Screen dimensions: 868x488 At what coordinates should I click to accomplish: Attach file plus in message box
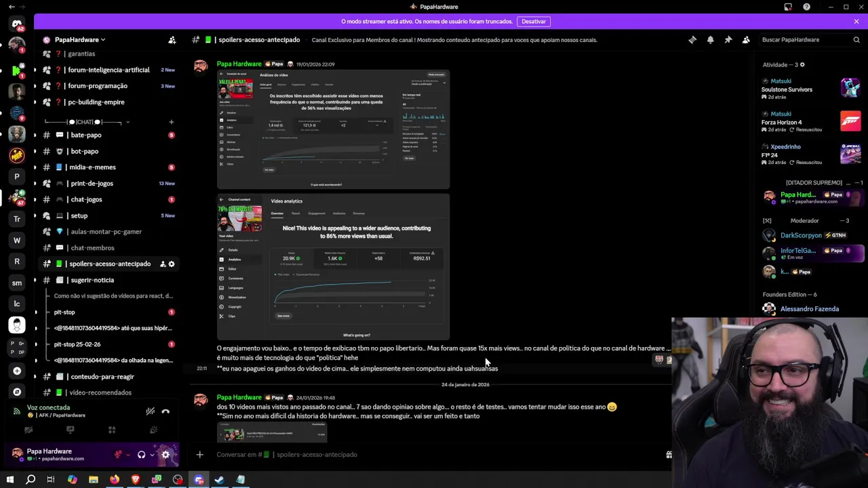click(x=199, y=455)
